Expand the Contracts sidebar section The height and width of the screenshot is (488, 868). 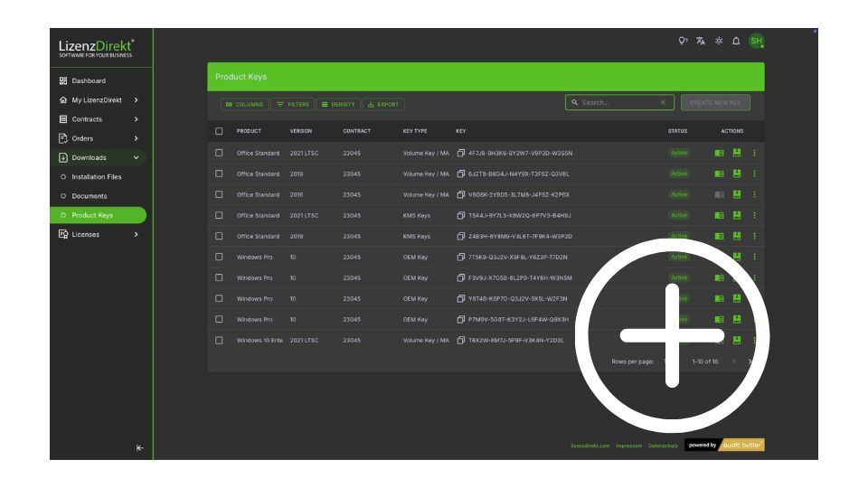[136, 119]
